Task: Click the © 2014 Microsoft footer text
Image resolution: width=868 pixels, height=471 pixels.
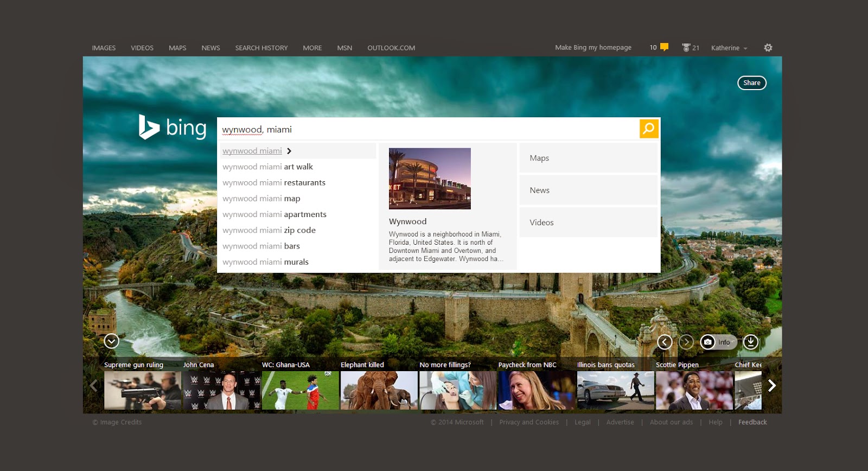Action: [457, 422]
